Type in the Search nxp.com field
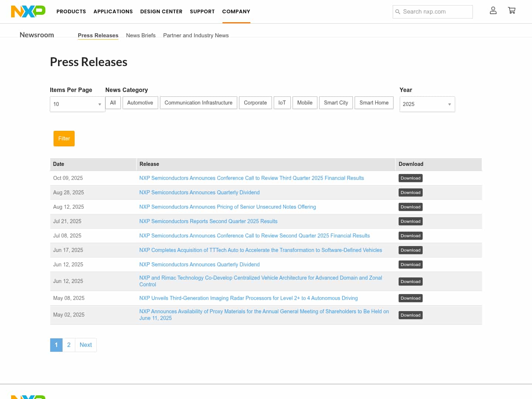Viewport: 532px width, 399px height. [x=436, y=12]
